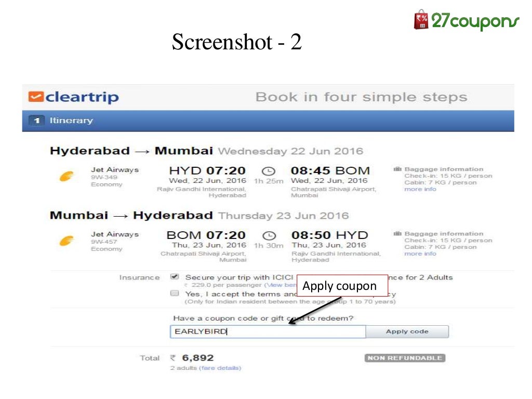
Task: Select arrival time "08:50 HYD"
Action: pos(330,235)
